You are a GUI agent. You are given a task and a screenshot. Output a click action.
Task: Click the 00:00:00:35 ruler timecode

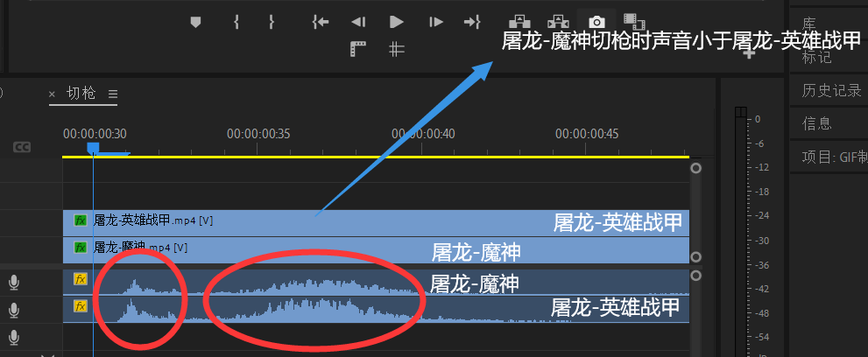(x=258, y=134)
